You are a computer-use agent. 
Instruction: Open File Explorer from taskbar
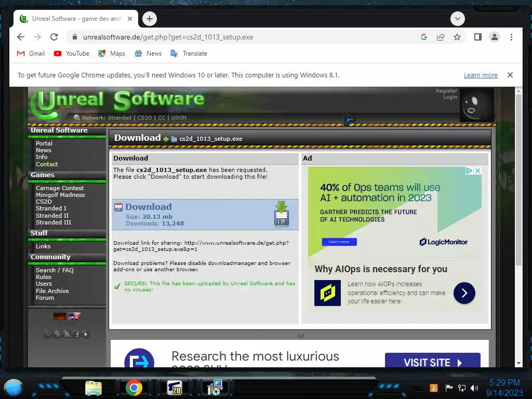(x=94, y=389)
